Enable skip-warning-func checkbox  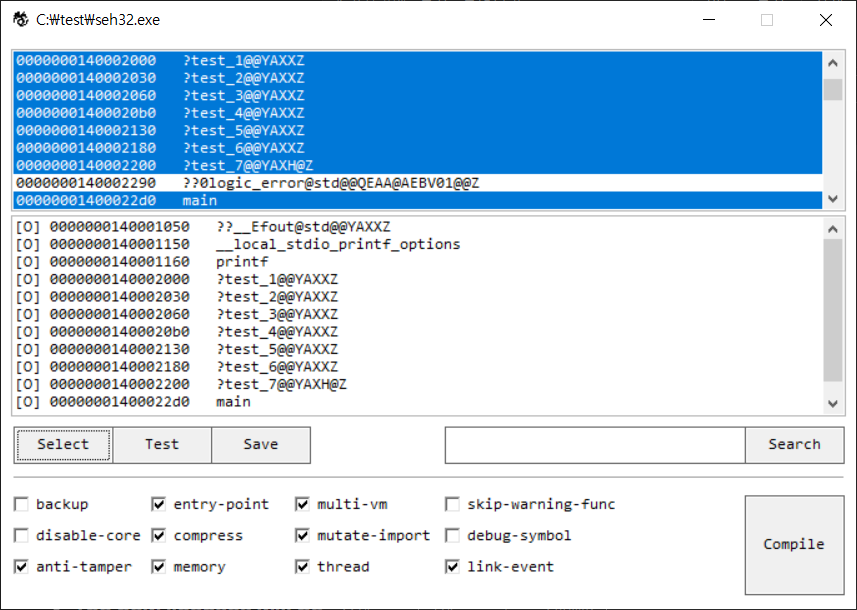pyautogui.click(x=452, y=504)
